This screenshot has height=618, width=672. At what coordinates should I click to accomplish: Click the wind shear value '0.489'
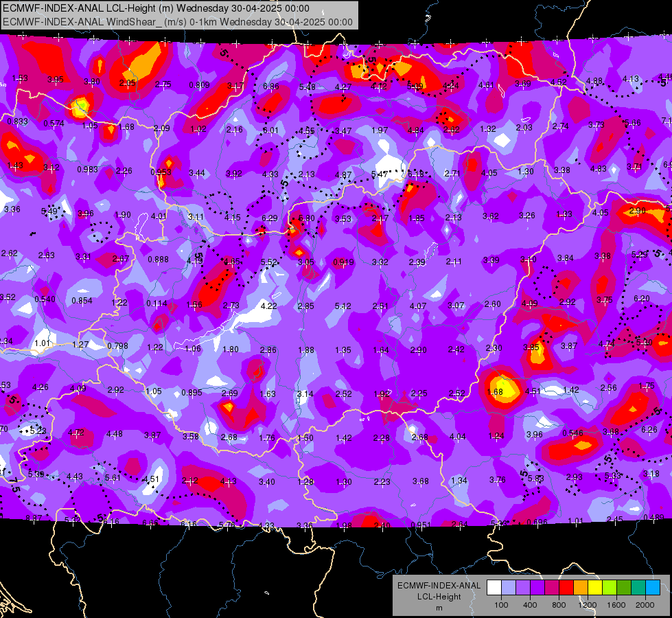point(653,517)
